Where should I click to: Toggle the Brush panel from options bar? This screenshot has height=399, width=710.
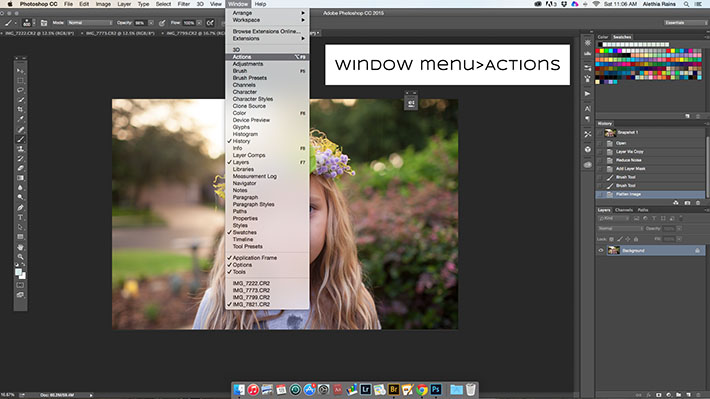click(44, 23)
